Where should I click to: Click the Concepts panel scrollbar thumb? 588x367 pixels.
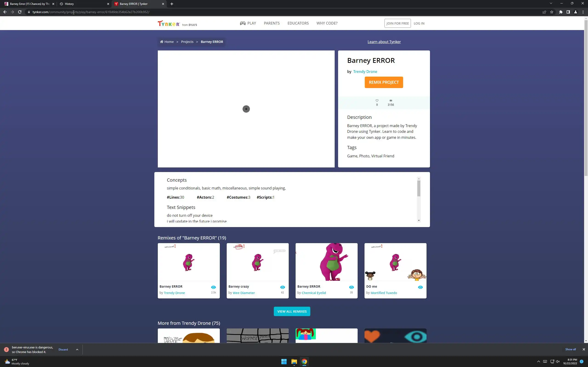[419, 188]
